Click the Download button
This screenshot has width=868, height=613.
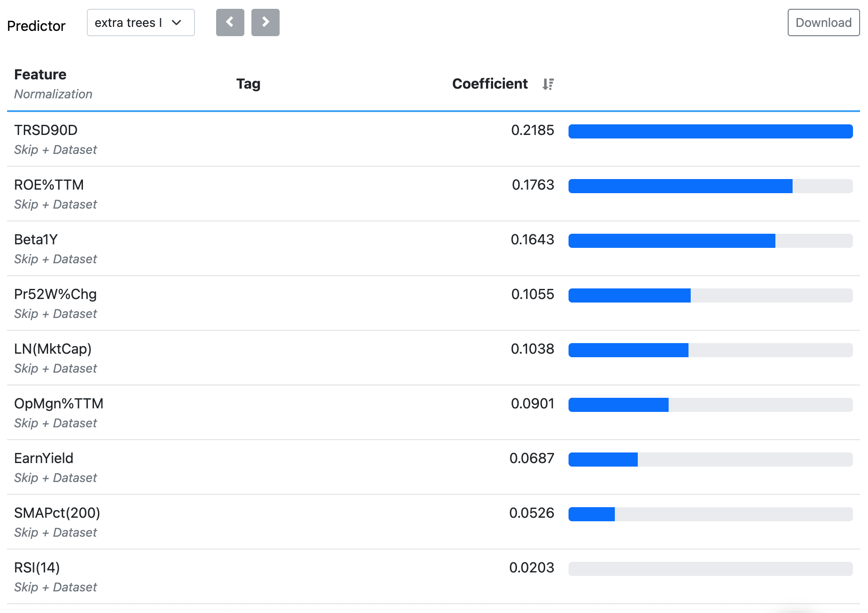(x=823, y=22)
